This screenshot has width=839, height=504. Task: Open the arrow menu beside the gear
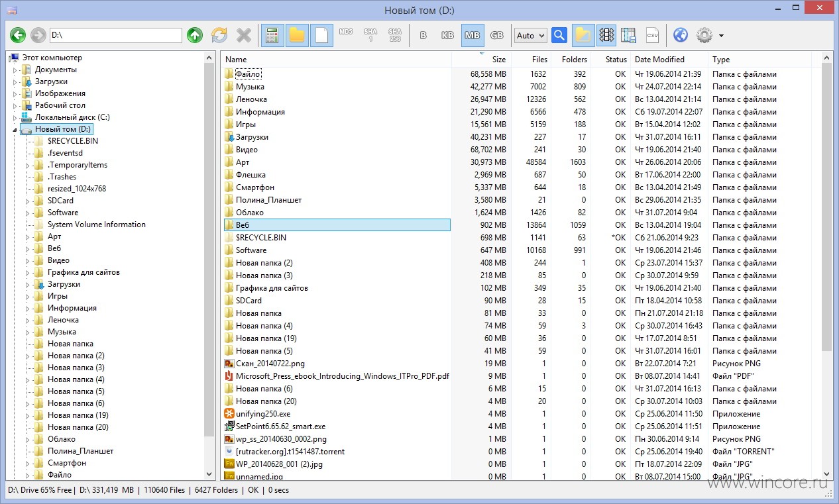[721, 36]
